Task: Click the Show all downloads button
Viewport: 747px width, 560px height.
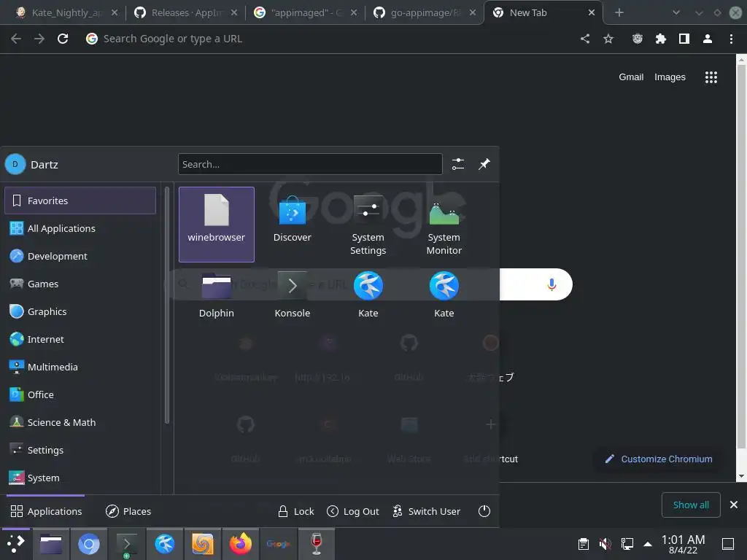Action: click(691, 505)
